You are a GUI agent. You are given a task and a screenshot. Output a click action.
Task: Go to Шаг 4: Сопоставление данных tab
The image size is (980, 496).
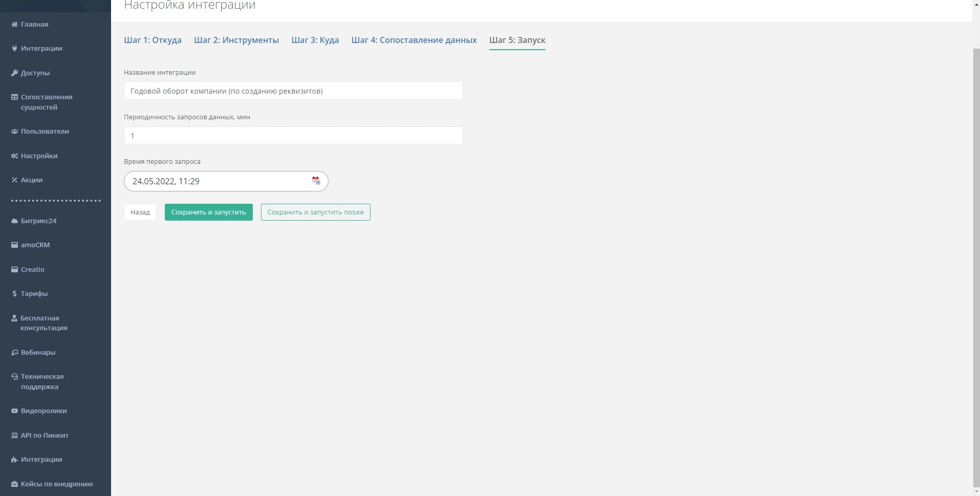coord(413,40)
